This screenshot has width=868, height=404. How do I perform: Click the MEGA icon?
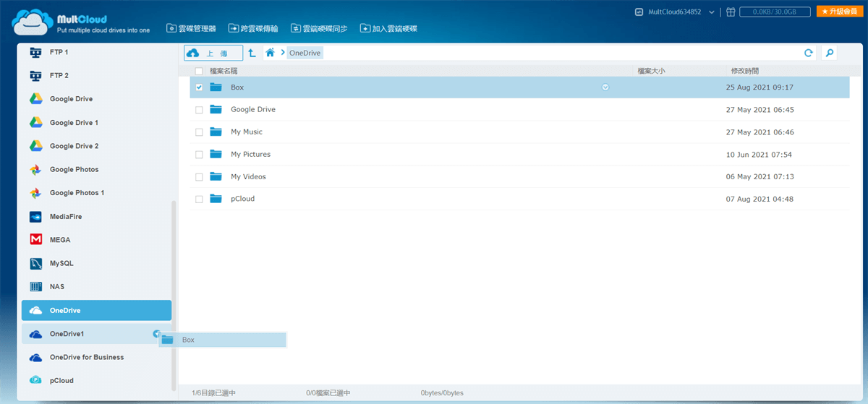point(35,239)
